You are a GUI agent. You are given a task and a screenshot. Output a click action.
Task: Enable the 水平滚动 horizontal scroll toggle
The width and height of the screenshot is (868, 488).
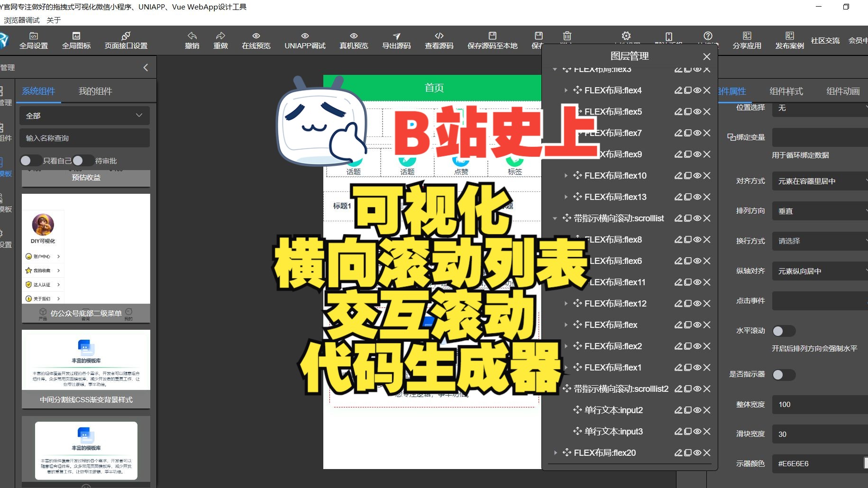[783, 331]
